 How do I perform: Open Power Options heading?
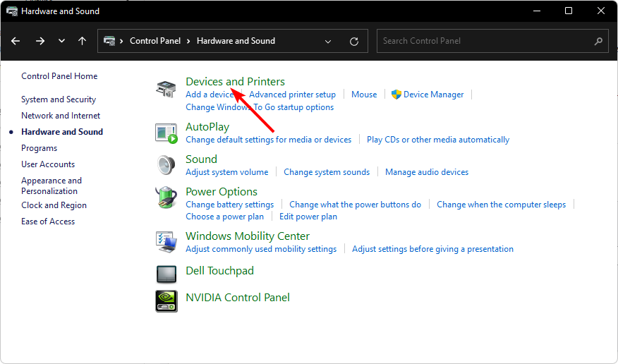click(221, 192)
